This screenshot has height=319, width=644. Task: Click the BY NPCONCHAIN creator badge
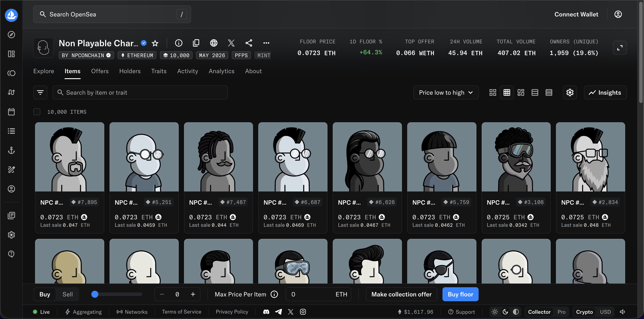[x=86, y=55]
